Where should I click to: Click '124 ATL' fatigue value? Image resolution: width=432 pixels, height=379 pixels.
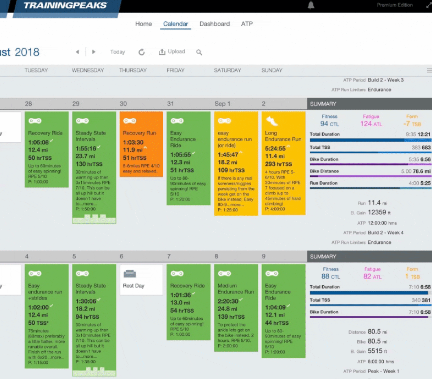(371, 124)
